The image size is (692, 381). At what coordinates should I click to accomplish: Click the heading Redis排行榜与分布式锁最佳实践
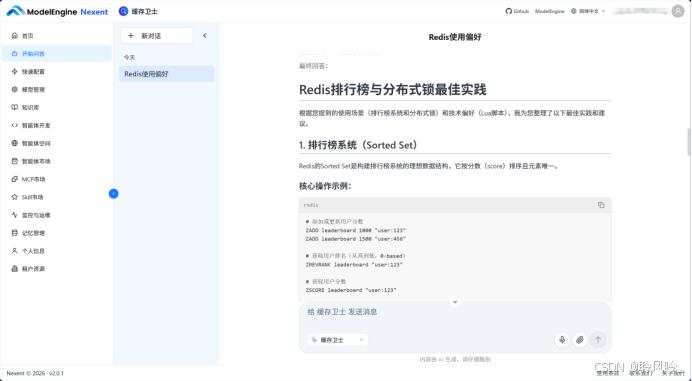click(392, 90)
